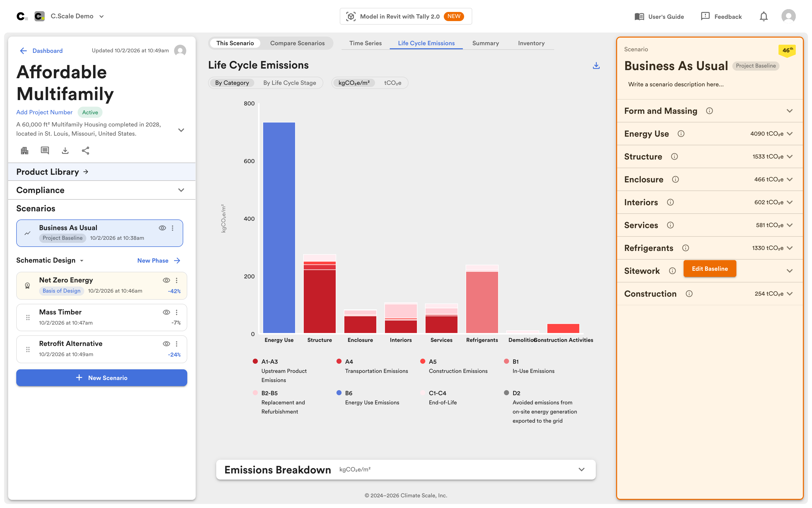Click info icon next to Construction
This screenshot has width=812, height=508.
coord(689,294)
